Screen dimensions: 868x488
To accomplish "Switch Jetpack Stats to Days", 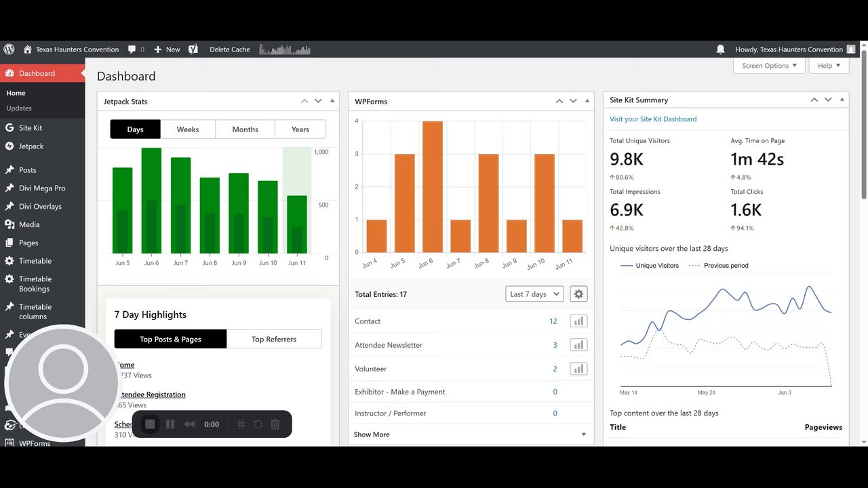I will click(x=135, y=129).
